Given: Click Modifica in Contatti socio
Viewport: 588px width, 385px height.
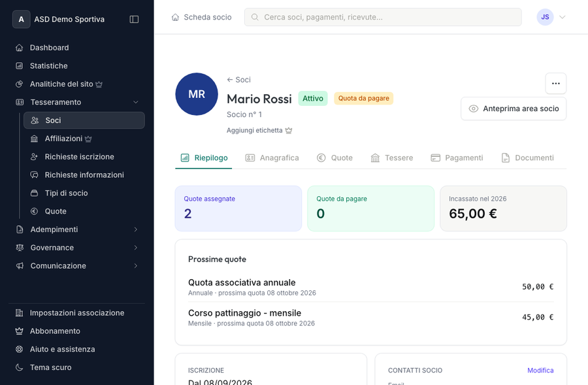Looking at the screenshot, I should 540,371.
